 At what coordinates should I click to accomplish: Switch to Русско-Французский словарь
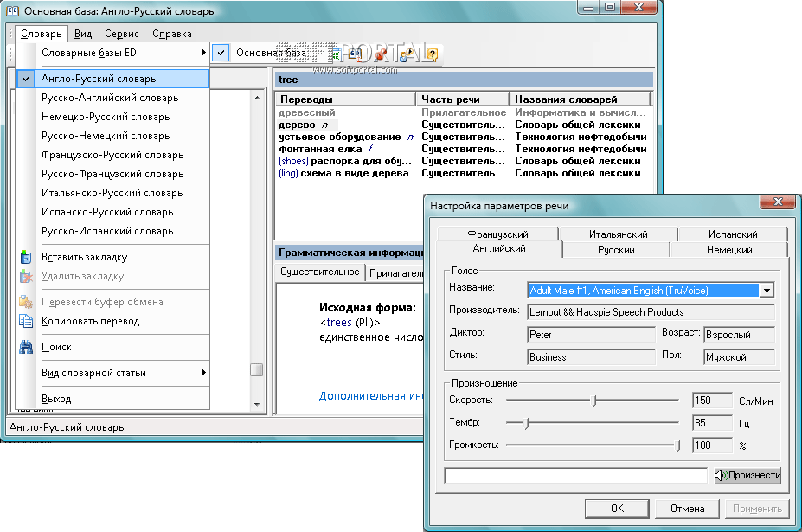[x=112, y=174]
